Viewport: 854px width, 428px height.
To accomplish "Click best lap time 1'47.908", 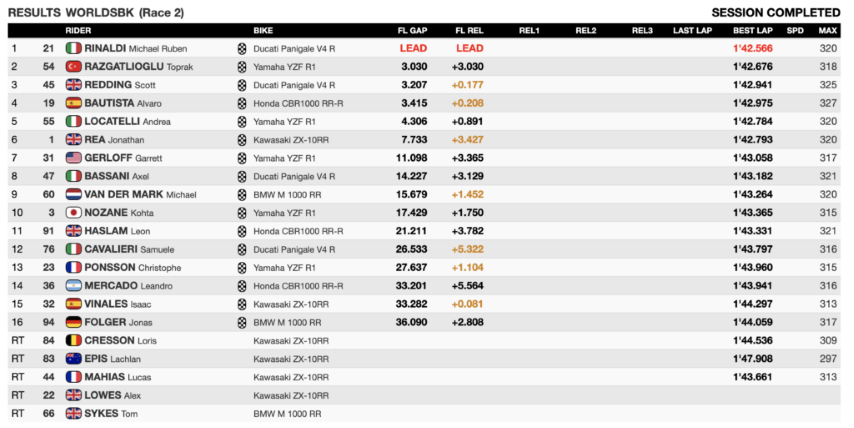I will coord(753,358).
